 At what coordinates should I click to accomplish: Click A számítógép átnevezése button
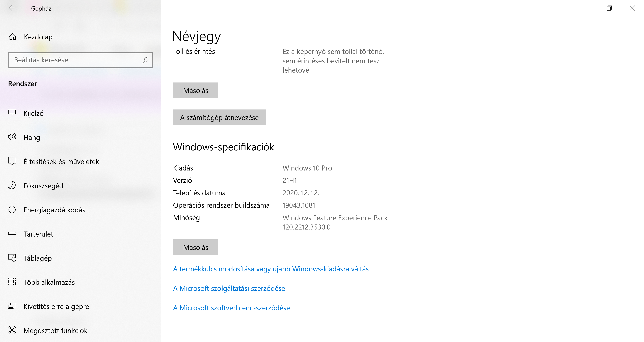[x=219, y=117]
